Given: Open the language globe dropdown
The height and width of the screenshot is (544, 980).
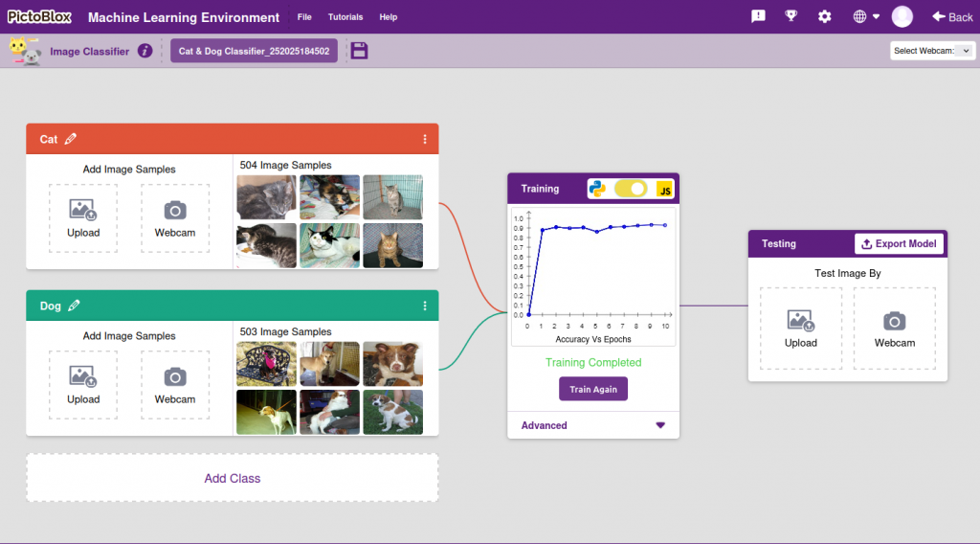Looking at the screenshot, I should 865,16.
